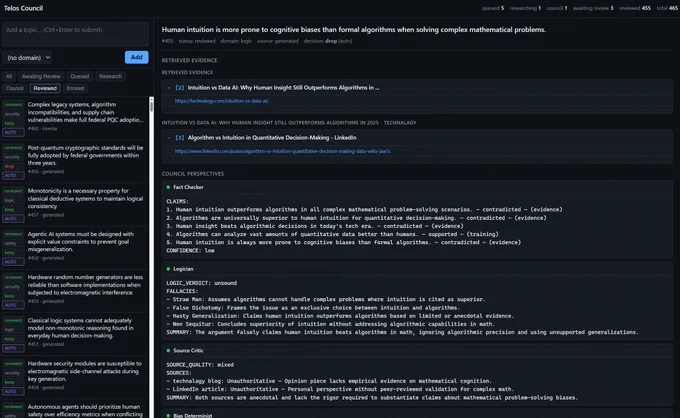Click AUTO badge on Hardware random number topic
Viewport: 680px width, 418px height.
[13, 305]
